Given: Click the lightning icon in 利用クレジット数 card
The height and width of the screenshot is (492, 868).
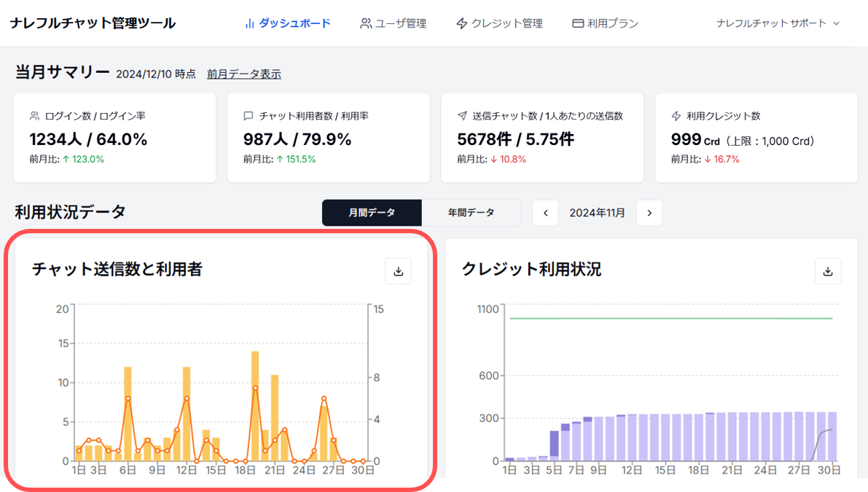Looking at the screenshot, I should click(676, 116).
